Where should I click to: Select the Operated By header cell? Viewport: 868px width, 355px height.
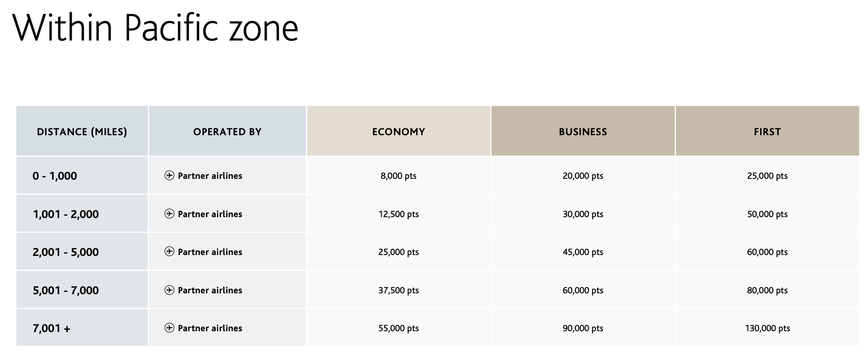coord(227,132)
